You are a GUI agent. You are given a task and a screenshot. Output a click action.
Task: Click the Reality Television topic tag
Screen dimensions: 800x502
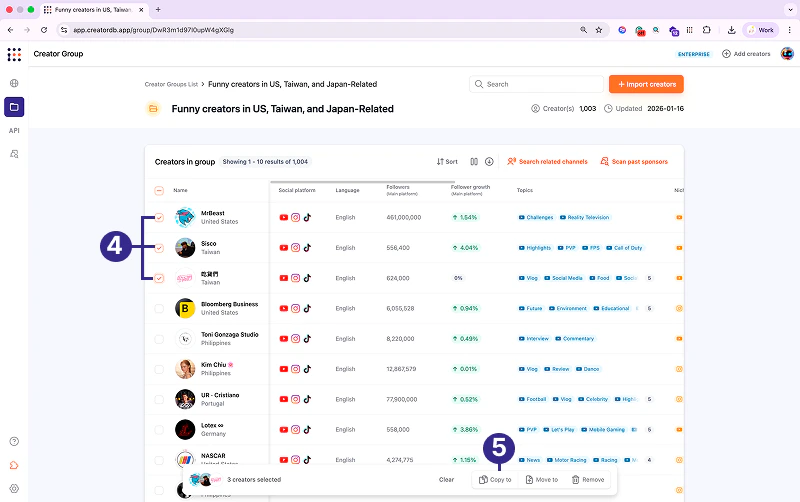(x=585, y=217)
